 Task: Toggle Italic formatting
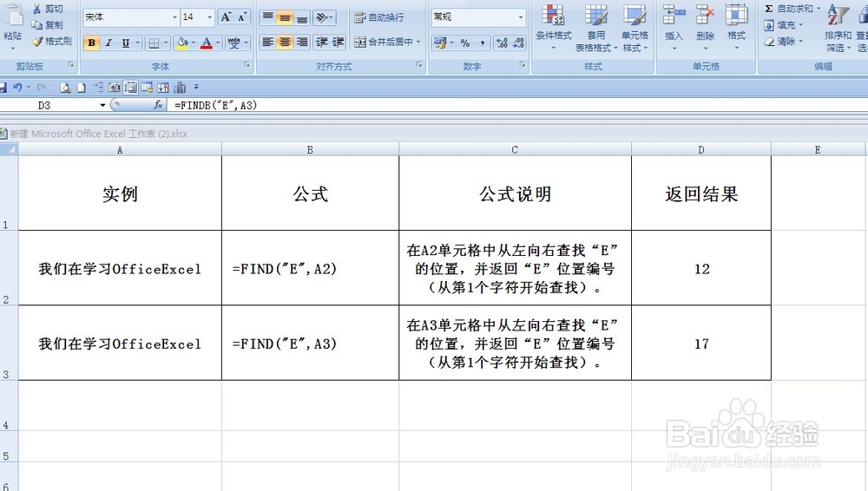(x=108, y=43)
